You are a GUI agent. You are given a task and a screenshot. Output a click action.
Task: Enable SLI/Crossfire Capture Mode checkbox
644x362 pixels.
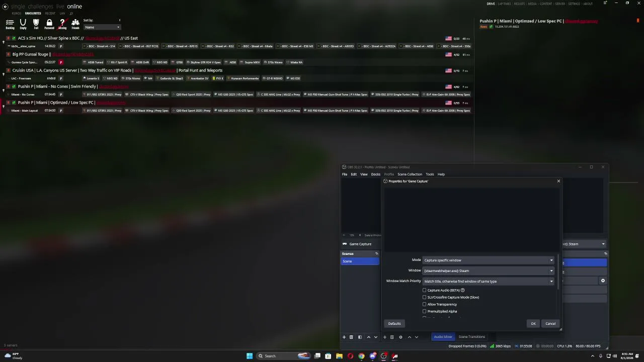424,297
